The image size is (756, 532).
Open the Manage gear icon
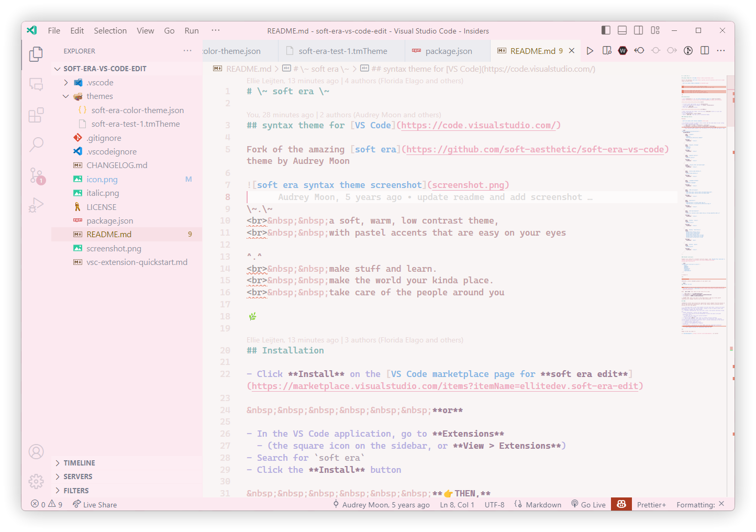click(36, 481)
